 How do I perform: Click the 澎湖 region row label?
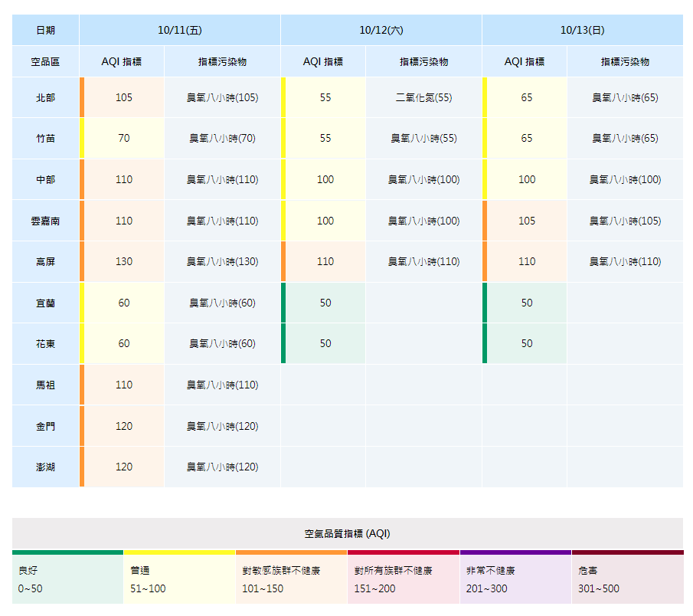tap(45, 467)
